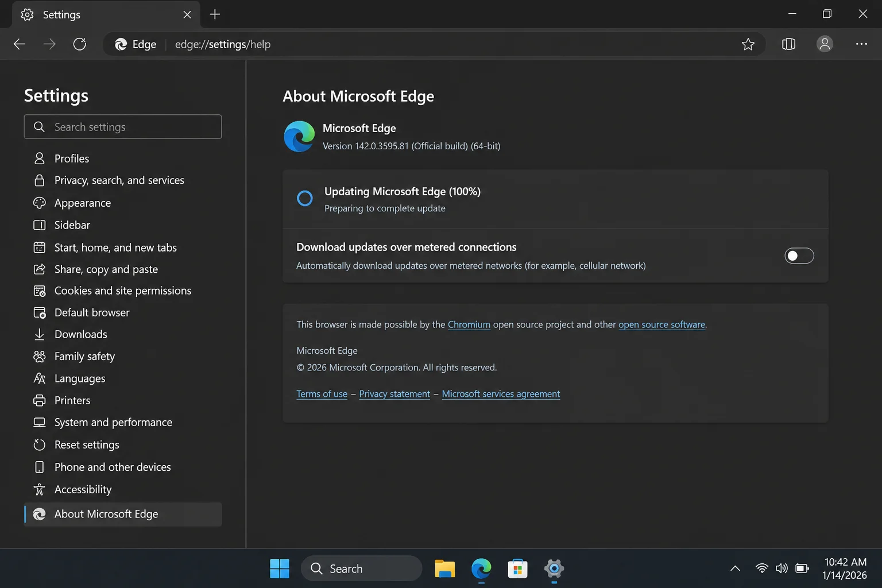
Task: Click the volume speaker icon
Action: coord(782,568)
